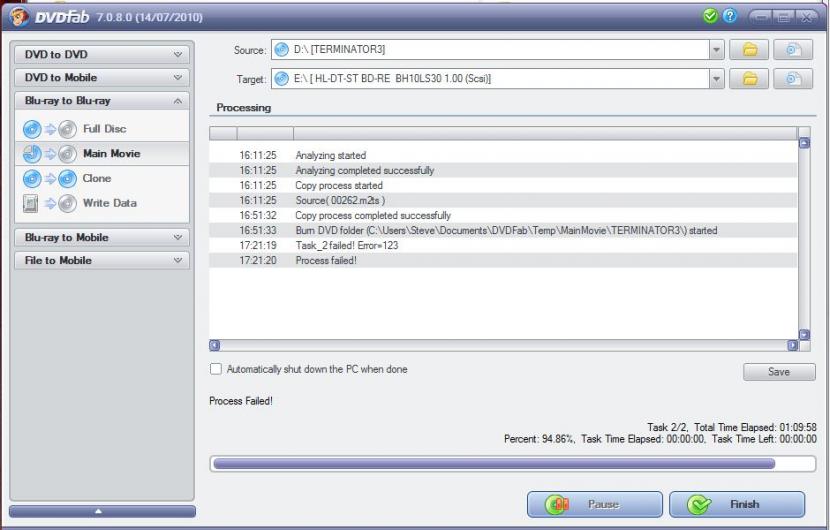The image size is (830, 530).
Task: Open help via blue question mark icon
Action: [729, 17]
